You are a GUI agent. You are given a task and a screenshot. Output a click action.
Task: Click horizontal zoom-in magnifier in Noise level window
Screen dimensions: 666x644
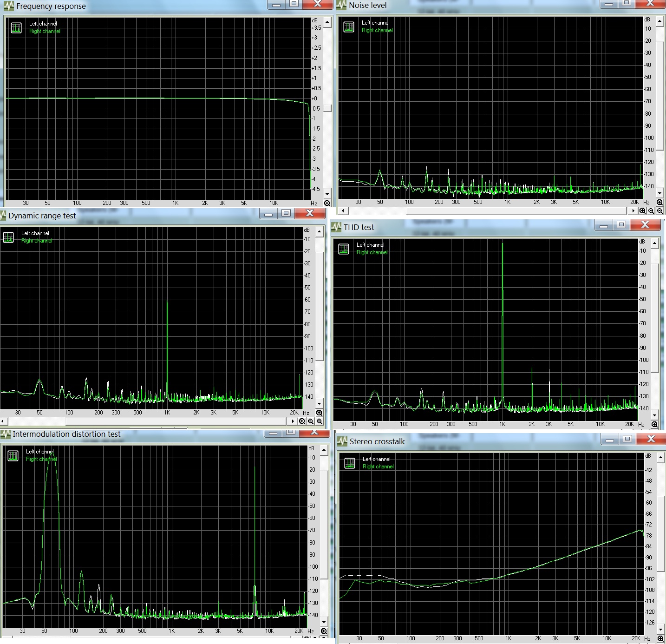click(x=643, y=211)
